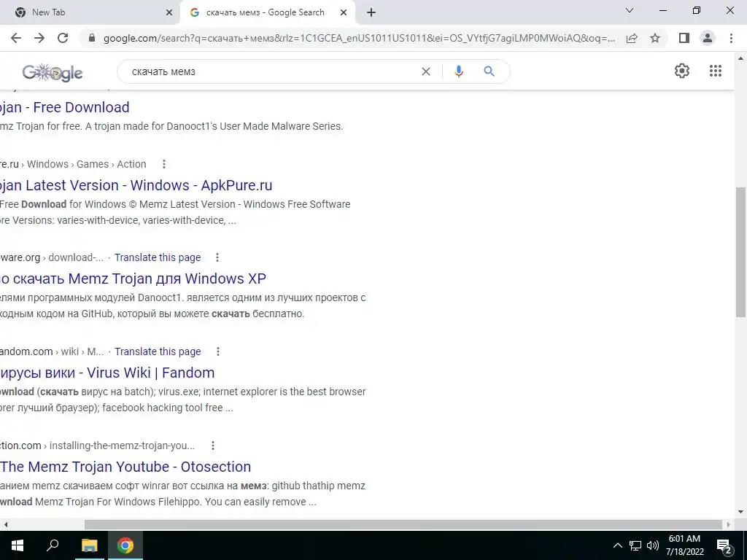Open the Virus Wiki | Fandom result

[x=107, y=373]
